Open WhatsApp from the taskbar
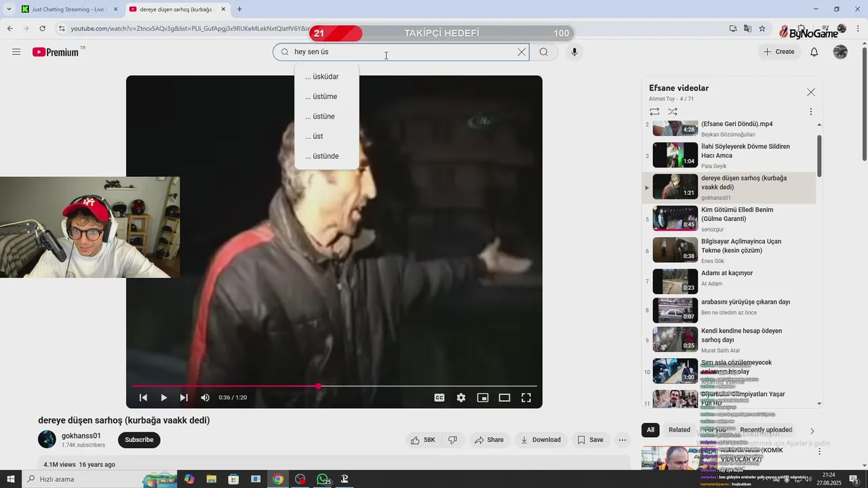 pos(323,479)
